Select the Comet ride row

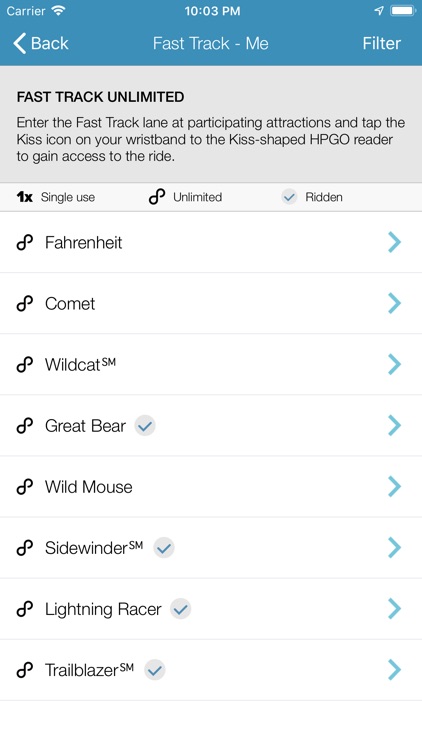tap(211, 304)
